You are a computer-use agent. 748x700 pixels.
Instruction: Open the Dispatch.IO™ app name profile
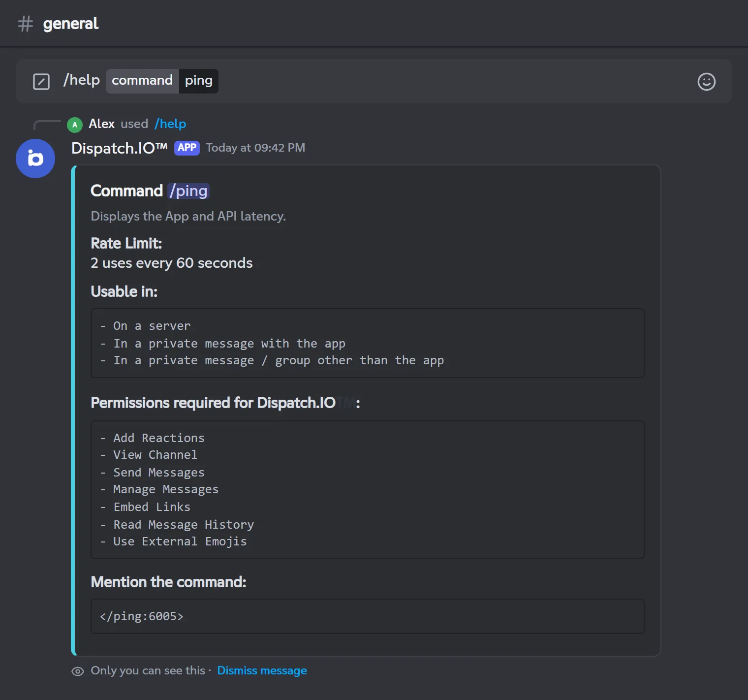(120, 148)
